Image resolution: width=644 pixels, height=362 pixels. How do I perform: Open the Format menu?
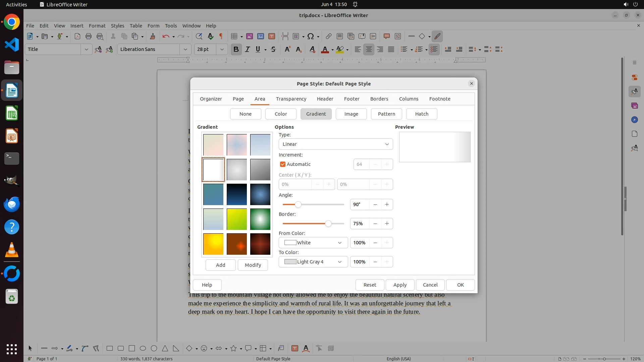click(97, 26)
